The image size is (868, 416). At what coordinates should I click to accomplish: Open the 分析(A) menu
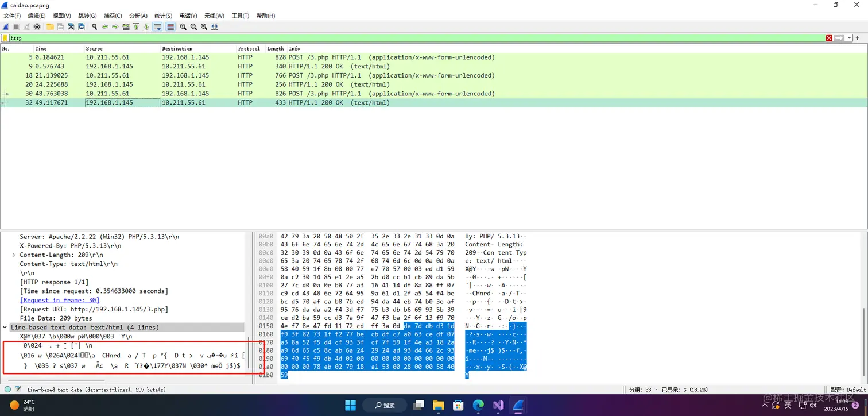[138, 16]
